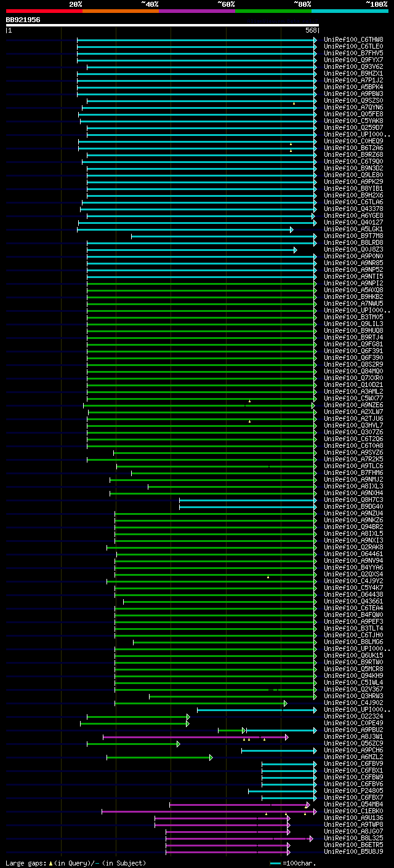Click hit label UniRef100_Q2QXS4
394x868 pixels.
[353, 574]
